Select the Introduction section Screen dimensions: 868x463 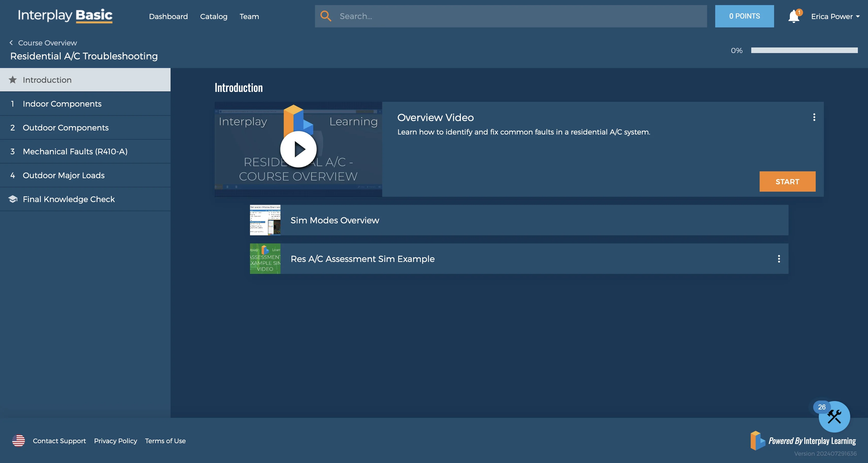85,80
